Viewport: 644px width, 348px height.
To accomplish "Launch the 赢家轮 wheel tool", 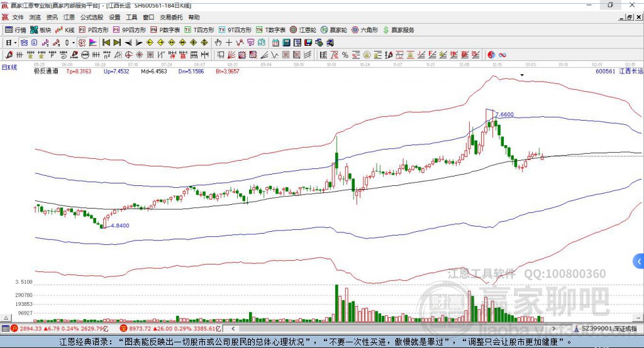I will point(334,30).
